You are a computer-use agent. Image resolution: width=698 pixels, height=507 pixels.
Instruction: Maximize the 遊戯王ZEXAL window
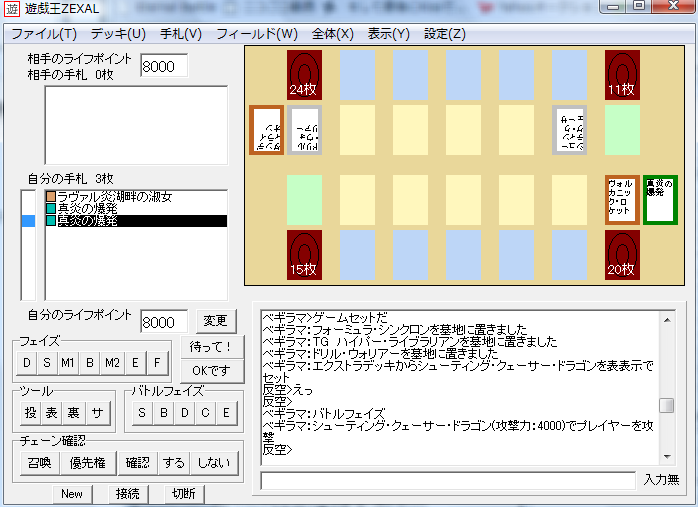[x=640, y=6]
